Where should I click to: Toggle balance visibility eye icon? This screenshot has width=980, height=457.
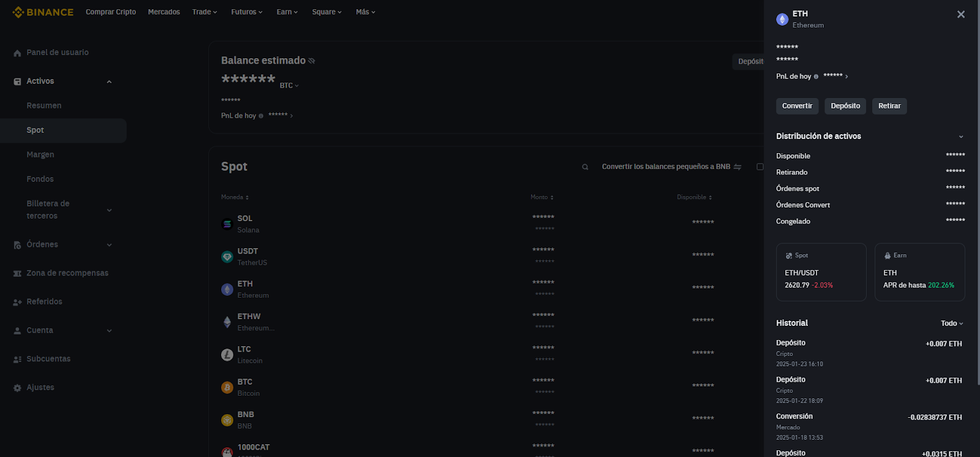311,61
